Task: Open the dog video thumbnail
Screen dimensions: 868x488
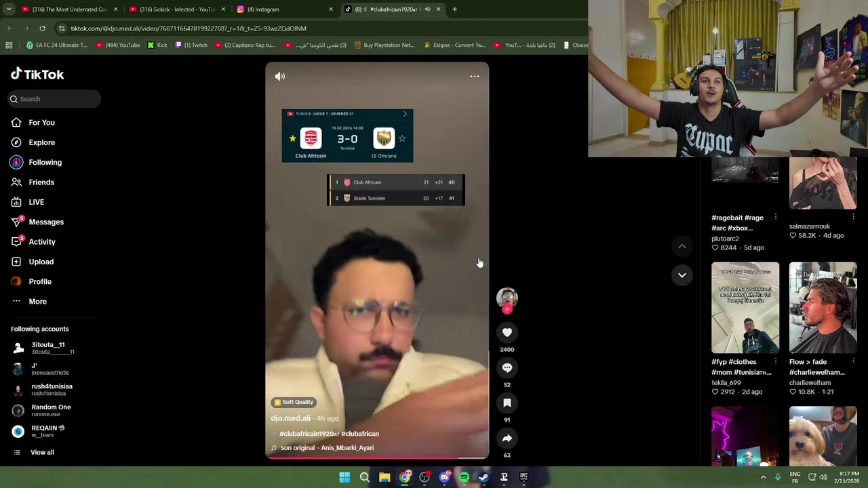Action: [823, 436]
